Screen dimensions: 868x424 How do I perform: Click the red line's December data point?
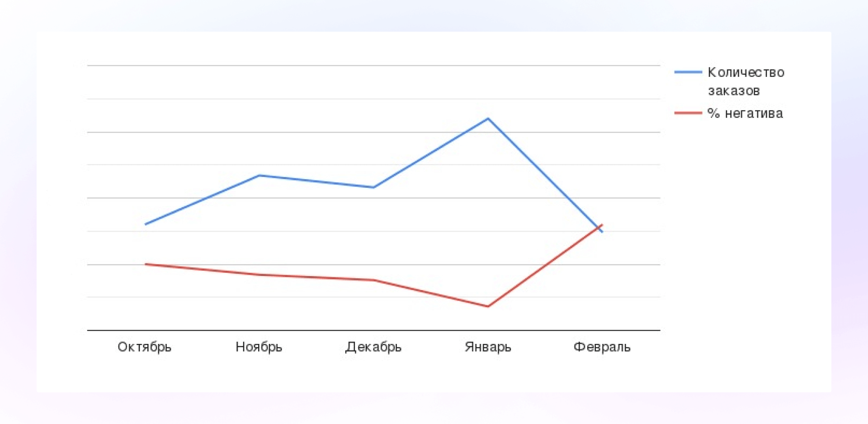tap(373, 280)
